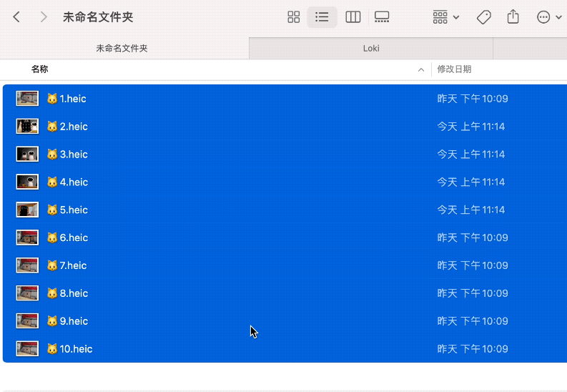
Task: Click thumbnail of 3.heic
Action: pos(27,154)
